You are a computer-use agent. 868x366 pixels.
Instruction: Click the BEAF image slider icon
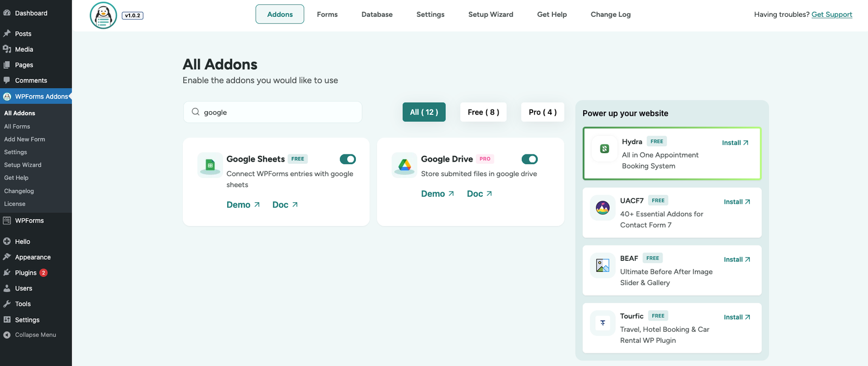603,265
